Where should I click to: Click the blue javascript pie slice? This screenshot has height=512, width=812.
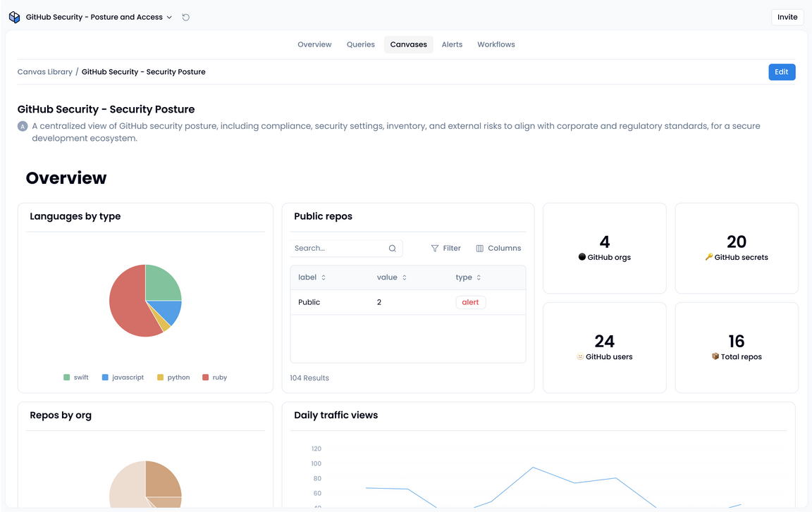(171, 311)
